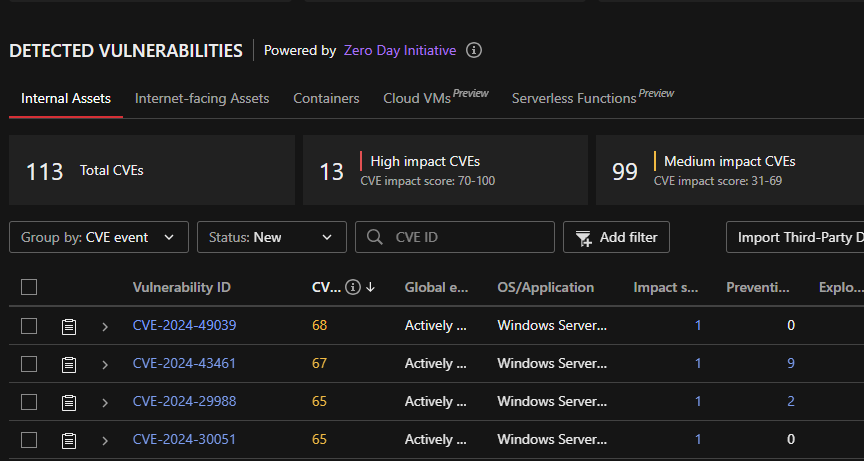Switch to the Internet-facing Assets tab
The image size is (864, 461).
click(202, 99)
